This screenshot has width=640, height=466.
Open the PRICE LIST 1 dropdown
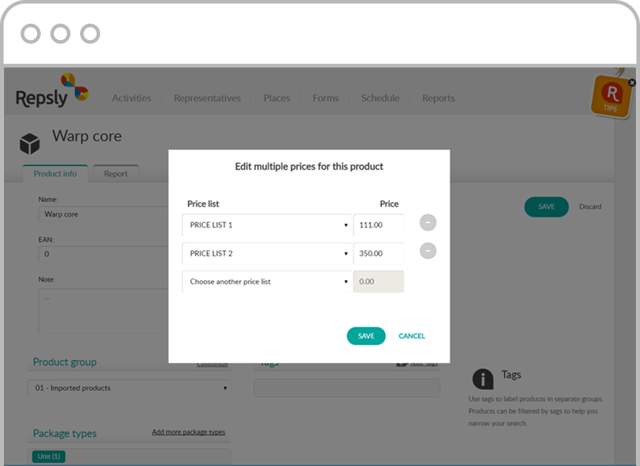tap(267, 225)
